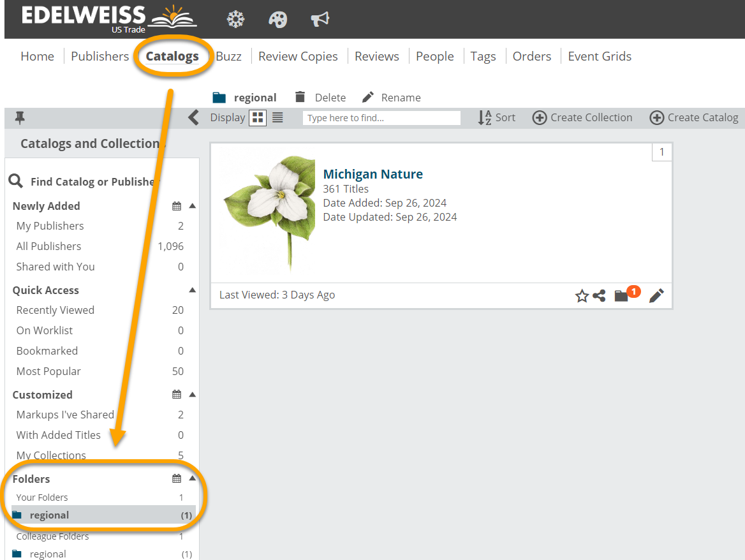Open the Folders calendar icon
745x560 pixels.
click(177, 478)
